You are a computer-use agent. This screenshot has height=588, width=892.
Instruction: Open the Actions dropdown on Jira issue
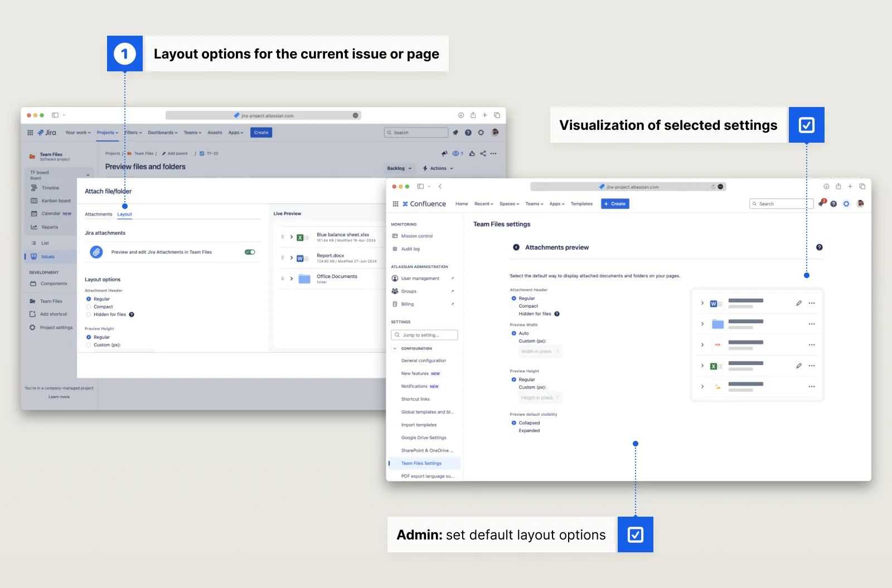438,168
